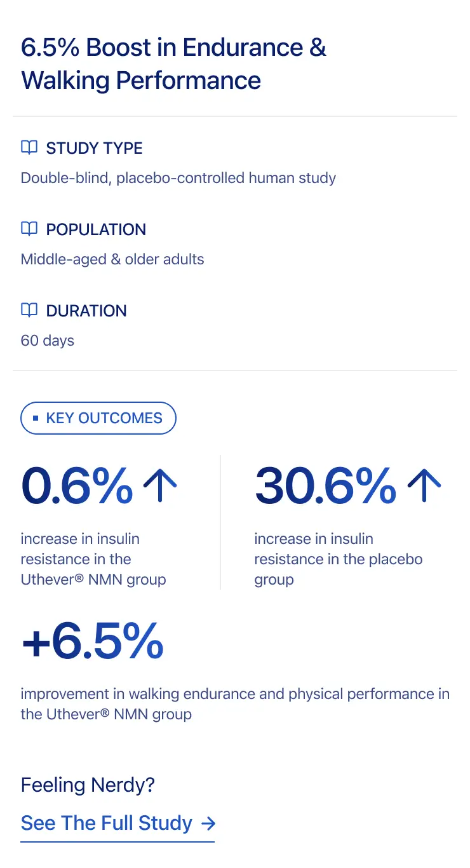This screenshot has height=868, width=470.
Task: Click the book icon beside Duration
Action: click(x=29, y=311)
